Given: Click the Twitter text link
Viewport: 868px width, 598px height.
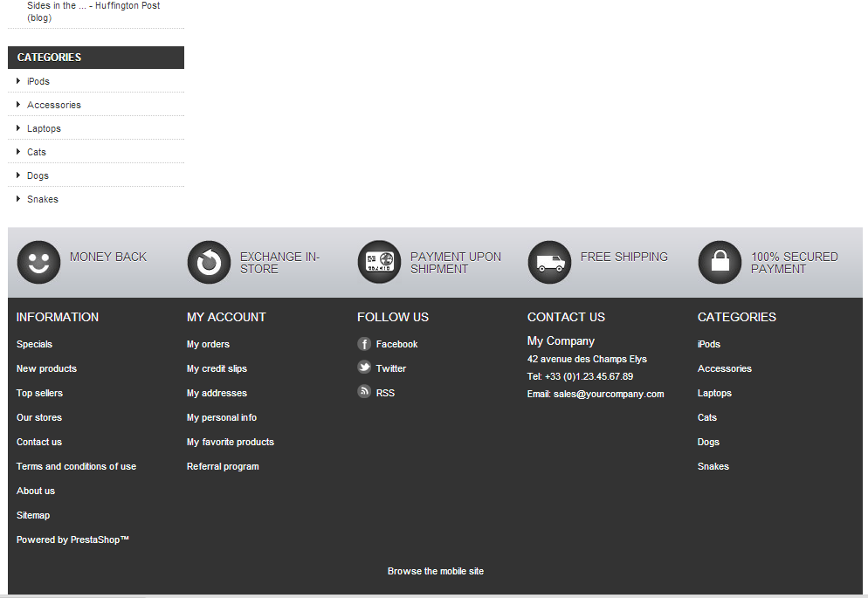Looking at the screenshot, I should tap(391, 368).
